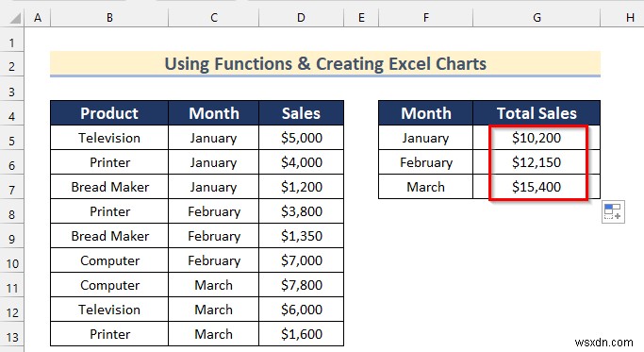
Task: Select the Printer cell in row 8
Action: pyautogui.click(x=109, y=211)
